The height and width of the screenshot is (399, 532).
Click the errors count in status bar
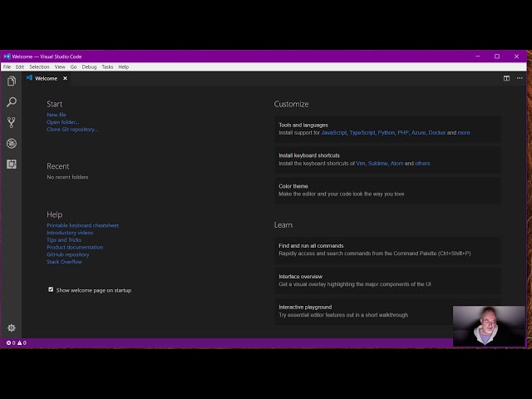[x=11, y=343]
